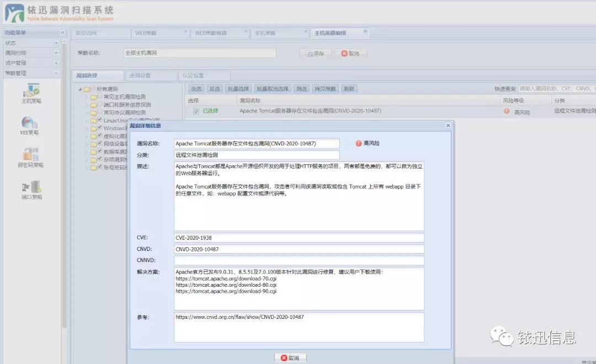Click the 常见主机漏洞检测 folder icon
The width and height of the screenshot is (596, 364).
click(93, 98)
